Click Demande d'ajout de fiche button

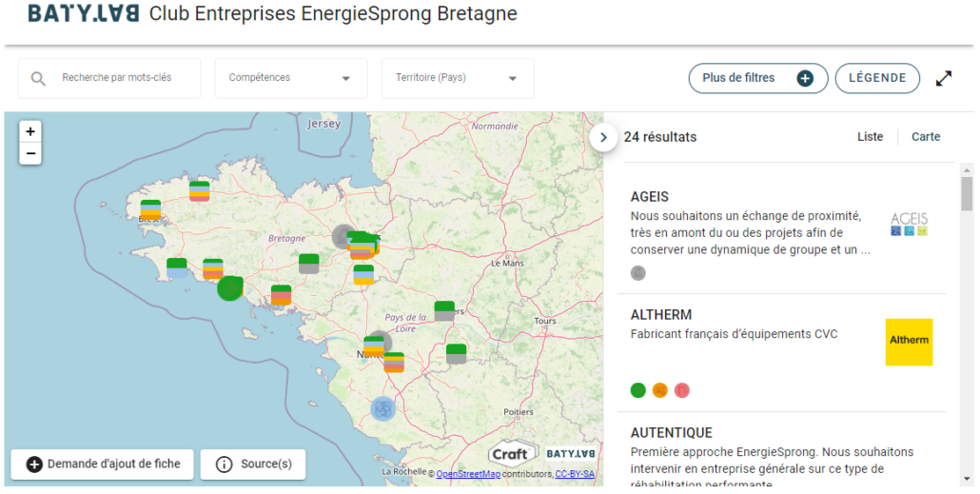(x=103, y=464)
